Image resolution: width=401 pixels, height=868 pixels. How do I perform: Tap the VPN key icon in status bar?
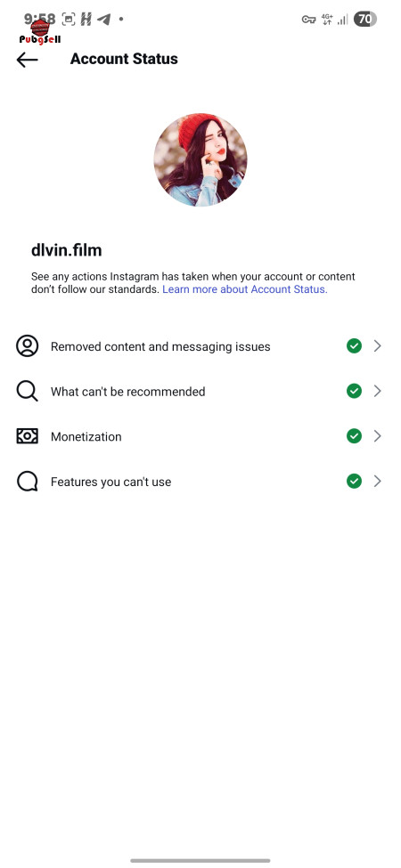(308, 20)
